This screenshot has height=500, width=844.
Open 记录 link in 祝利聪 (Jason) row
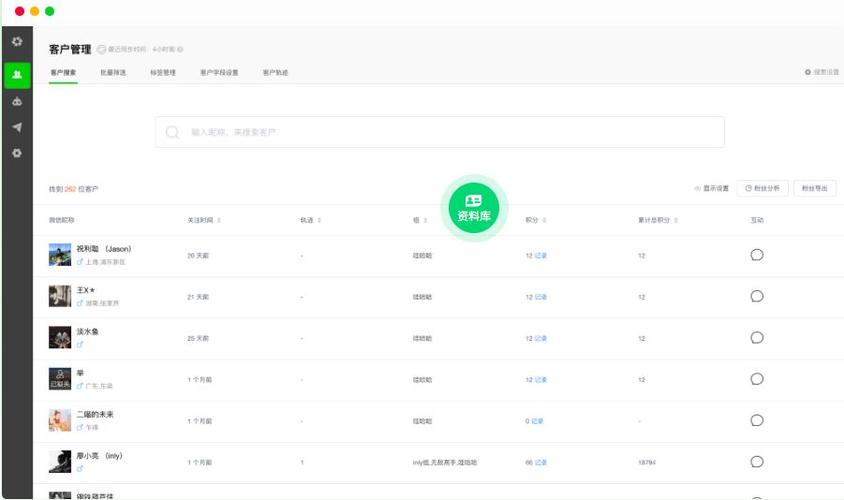(x=540, y=256)
